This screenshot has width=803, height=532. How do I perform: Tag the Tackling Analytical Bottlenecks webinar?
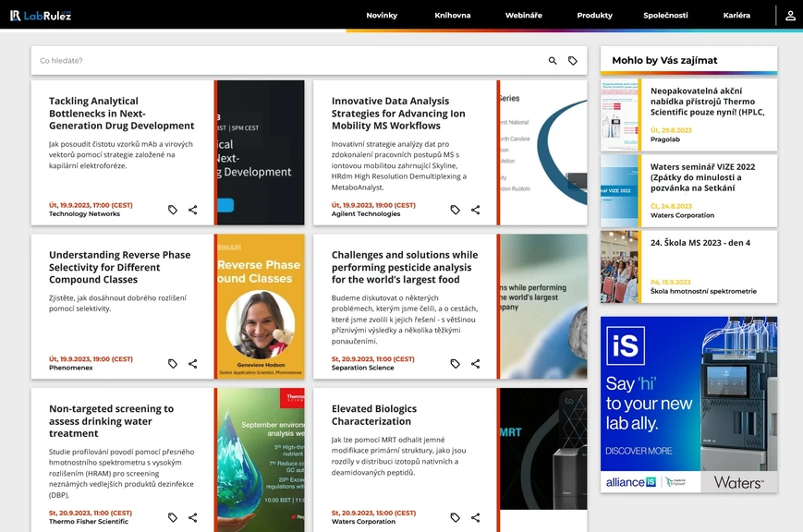click(173, 210)
